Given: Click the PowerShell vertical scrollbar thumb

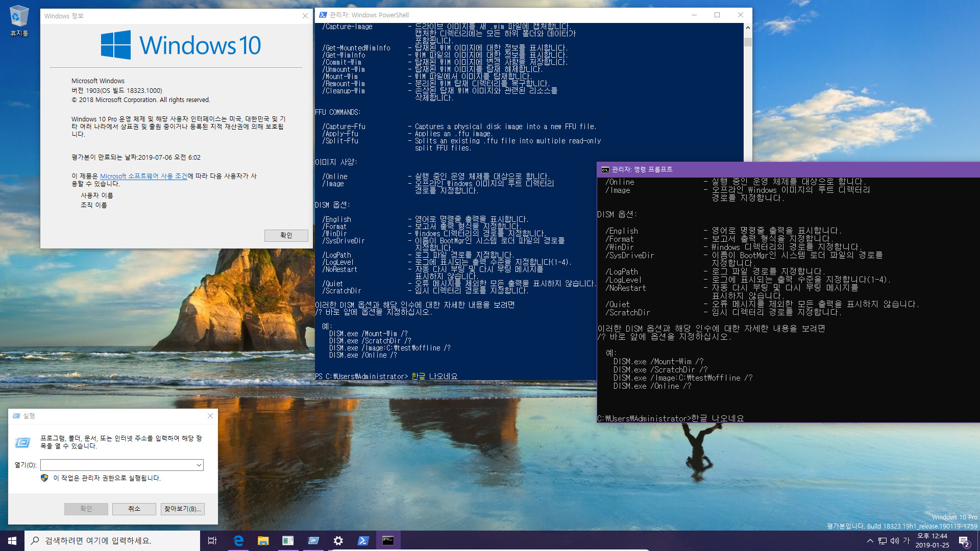Looking at the screenshot, I should point(748,42).
